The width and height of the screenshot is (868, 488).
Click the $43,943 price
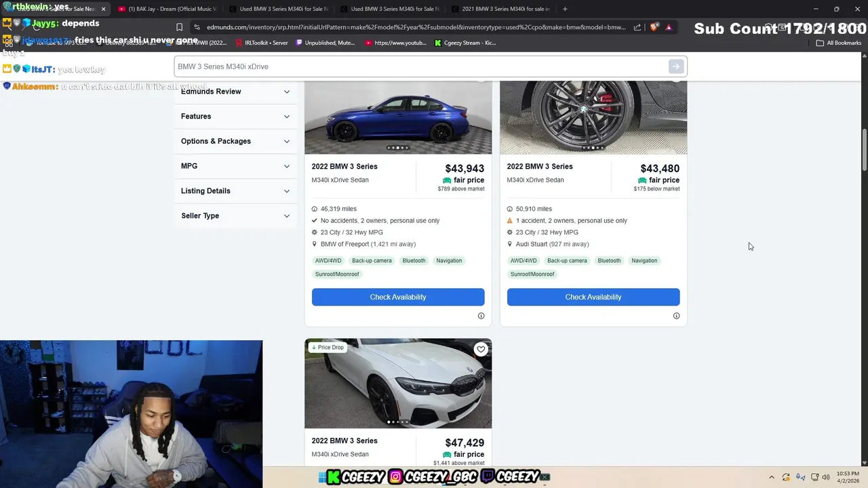point(465,169)
